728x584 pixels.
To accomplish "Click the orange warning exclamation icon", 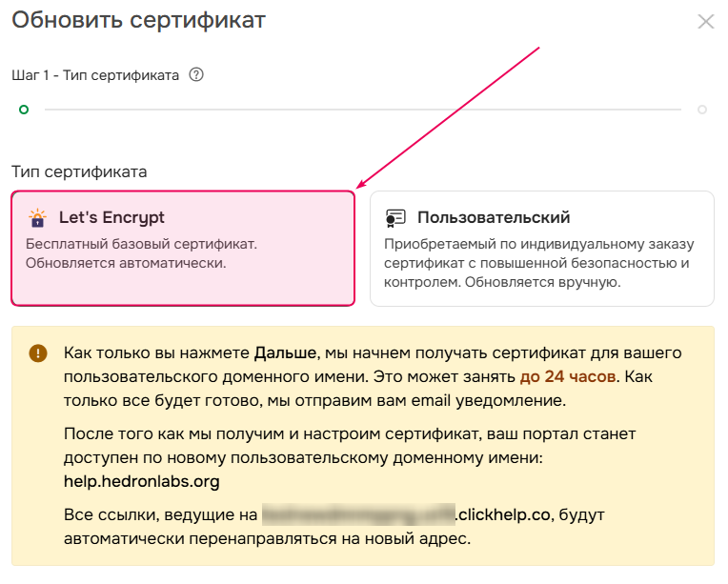I will coord(38,353).
